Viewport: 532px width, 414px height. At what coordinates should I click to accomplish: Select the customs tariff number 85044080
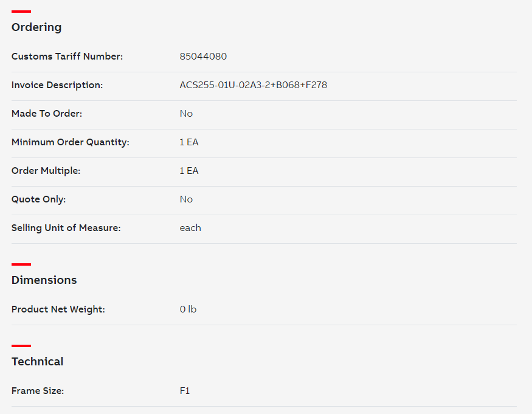click(x=203, y=57)
